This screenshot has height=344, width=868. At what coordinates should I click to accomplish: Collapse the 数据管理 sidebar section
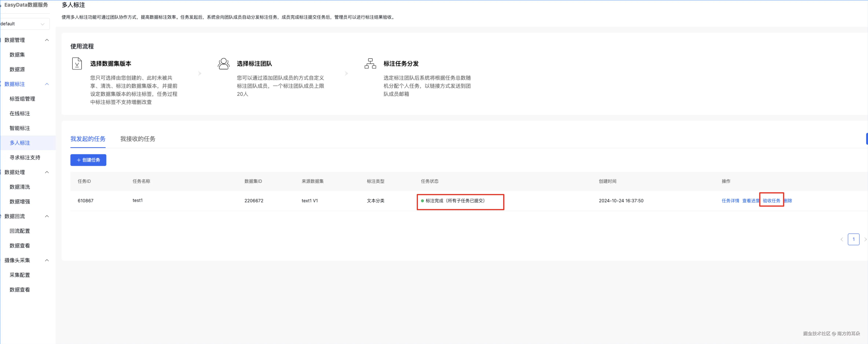[x=47, y=40]
